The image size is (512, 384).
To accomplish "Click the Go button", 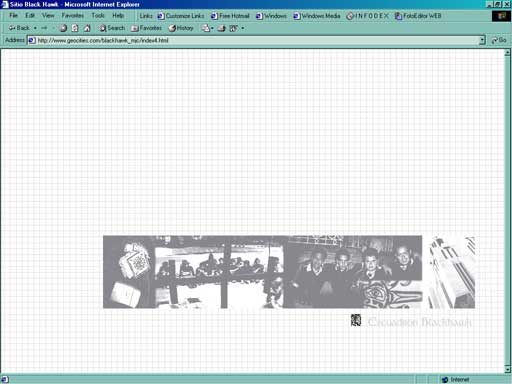I will (499, 40).
